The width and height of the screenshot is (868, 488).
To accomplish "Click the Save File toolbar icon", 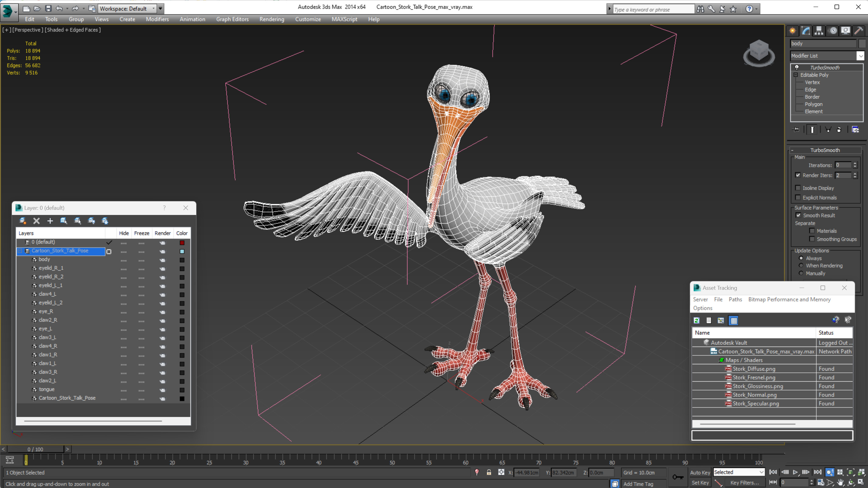I will (x=48, y=9).
